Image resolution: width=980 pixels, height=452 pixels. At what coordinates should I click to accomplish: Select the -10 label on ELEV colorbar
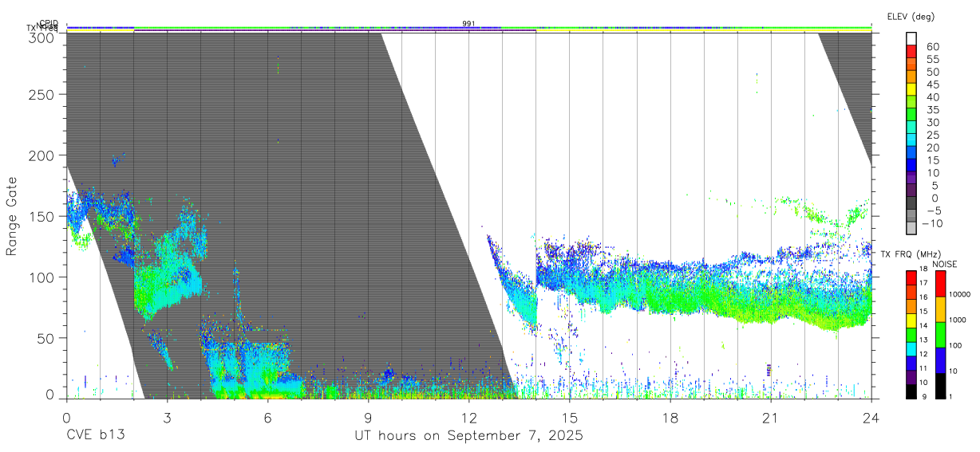[934, 223]
